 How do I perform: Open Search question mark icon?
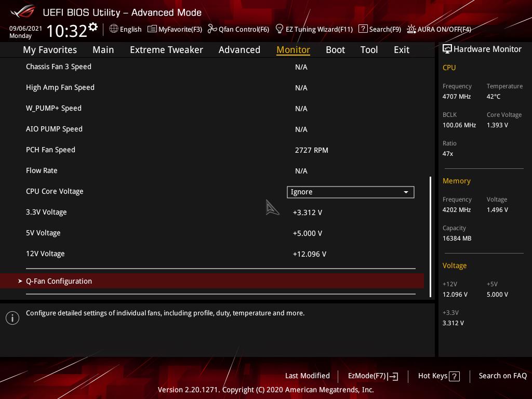click(363, 29)
